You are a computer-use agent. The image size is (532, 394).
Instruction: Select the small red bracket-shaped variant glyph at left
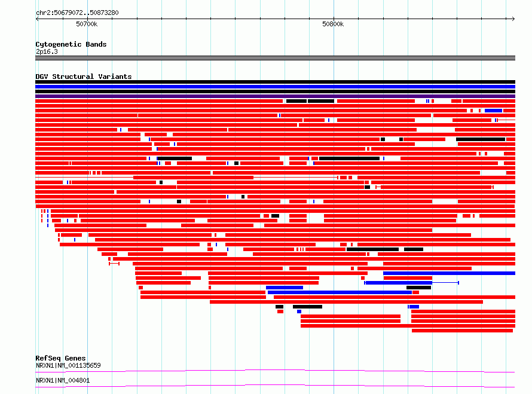click(x=114, y=264)
